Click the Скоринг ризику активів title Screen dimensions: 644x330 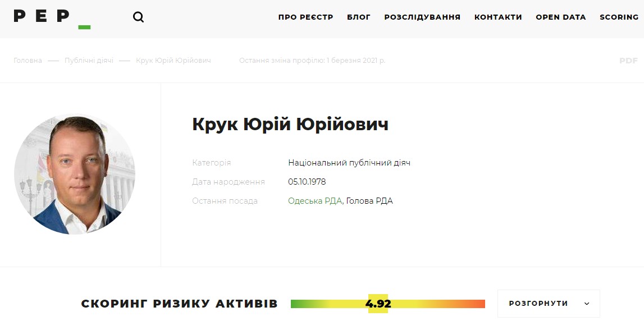(179, 304)
